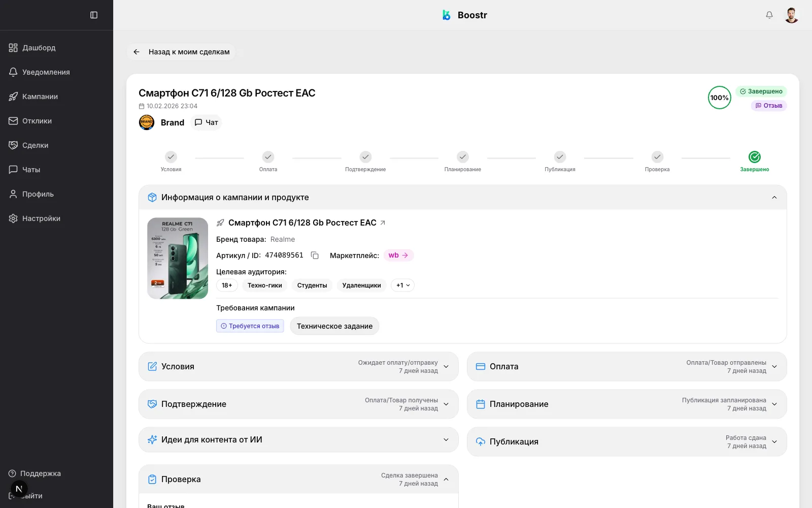Copy the article ID 474089561
This screenshot has width=812, height=508.
point(315,256)
